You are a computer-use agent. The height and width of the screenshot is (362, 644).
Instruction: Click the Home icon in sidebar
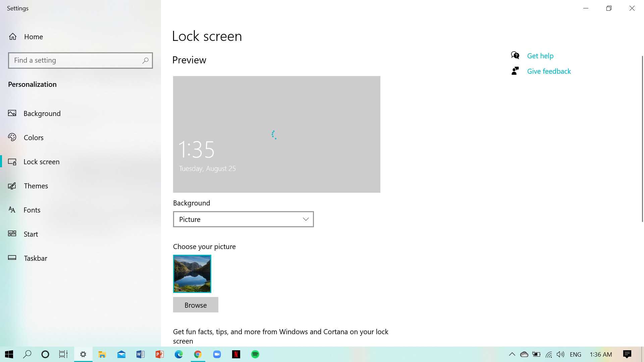tap(13, 37)
